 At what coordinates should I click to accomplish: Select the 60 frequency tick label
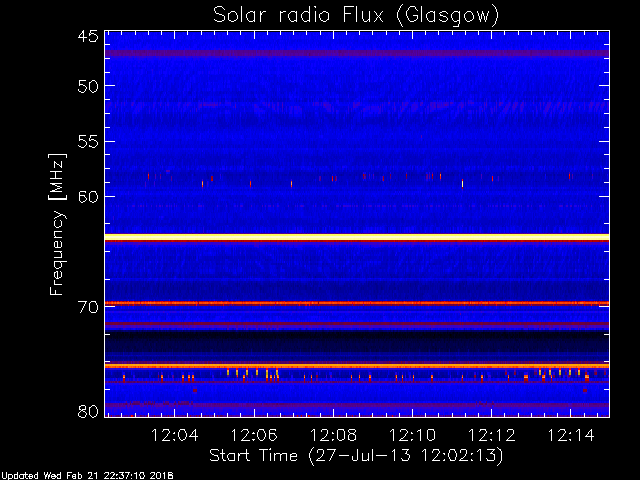point(88,197)
